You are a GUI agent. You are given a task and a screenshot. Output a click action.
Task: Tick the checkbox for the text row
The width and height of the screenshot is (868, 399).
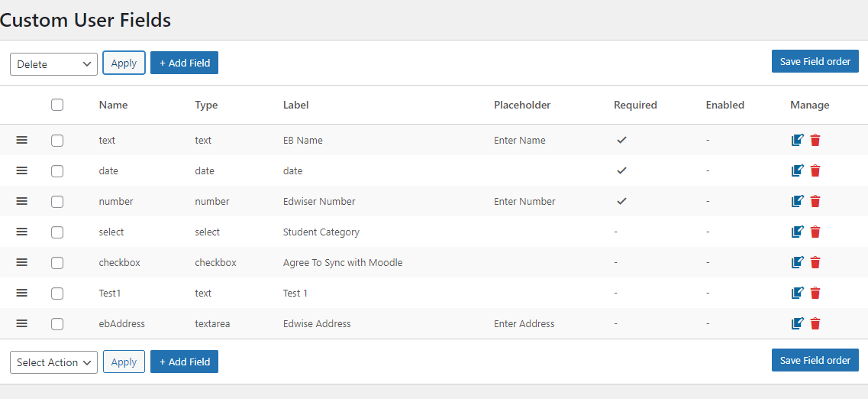point(57,141)
